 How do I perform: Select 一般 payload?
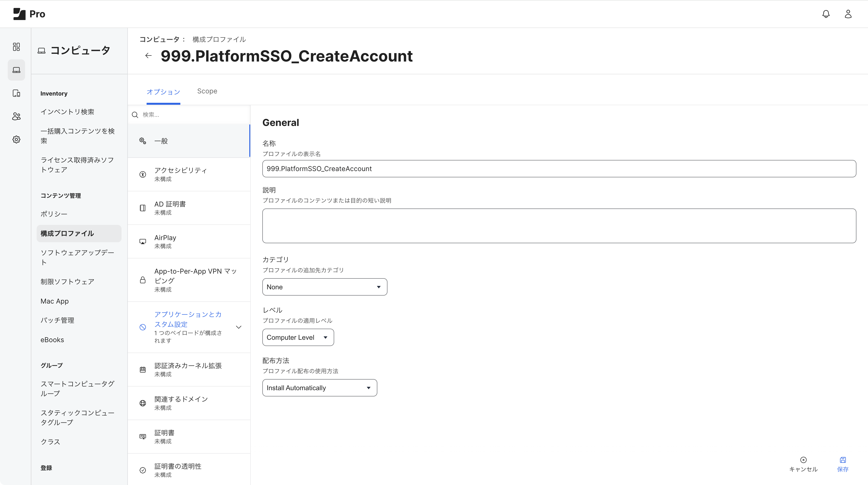coord(189,141)
